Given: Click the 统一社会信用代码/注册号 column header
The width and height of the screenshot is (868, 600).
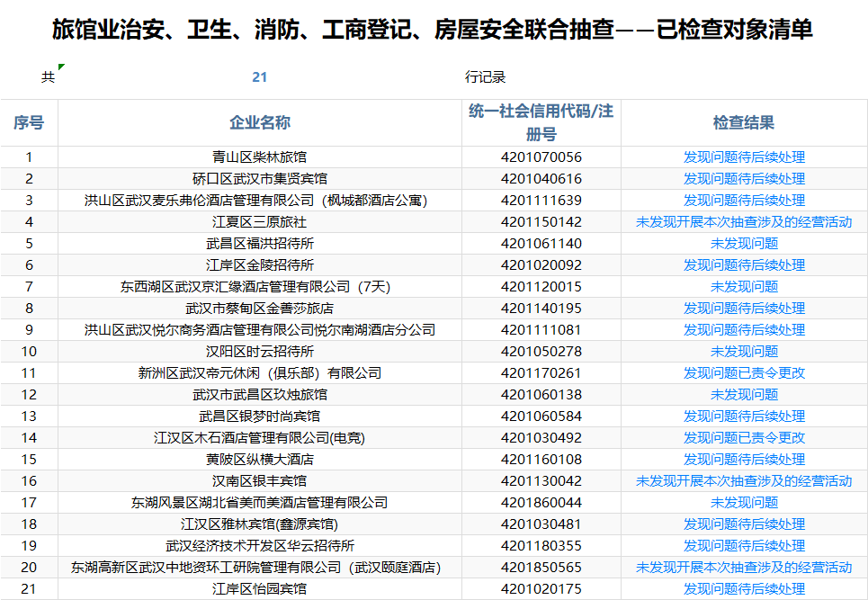Looking at the screenshot, I should point(541,123).
